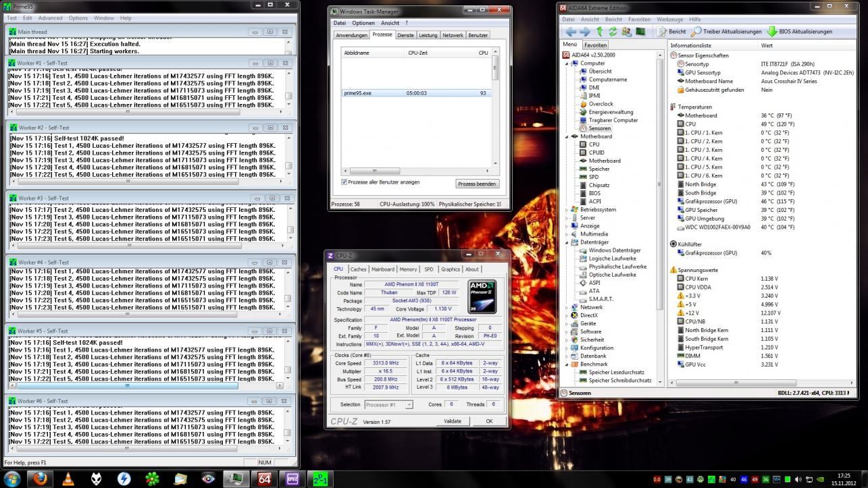
Task: Click AIDA64 green up arrow icon
Action: (x=600, y=32)
